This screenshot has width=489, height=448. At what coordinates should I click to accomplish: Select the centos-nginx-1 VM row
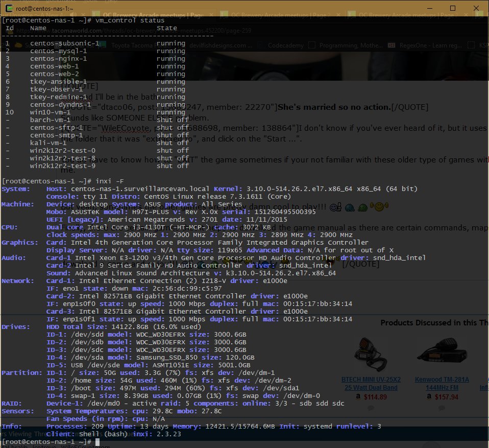pos(95,58)
